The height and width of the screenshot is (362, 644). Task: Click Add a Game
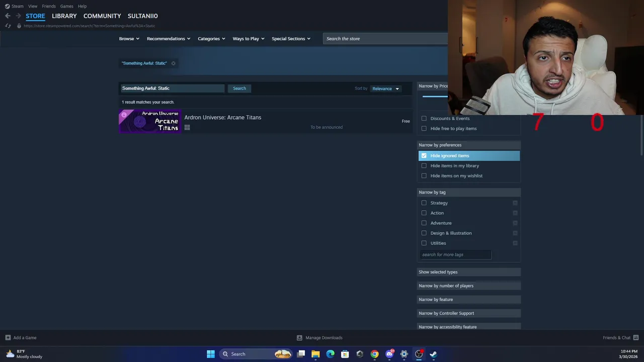pos(25,338)
